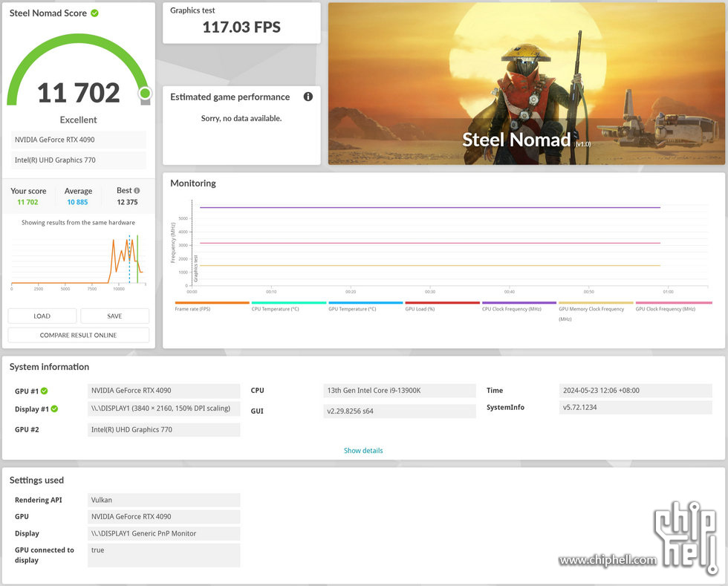Click the round knob at the score gauge's end
Image resolution: width=728 pixels, height=586 pixels.
(145, 94)
